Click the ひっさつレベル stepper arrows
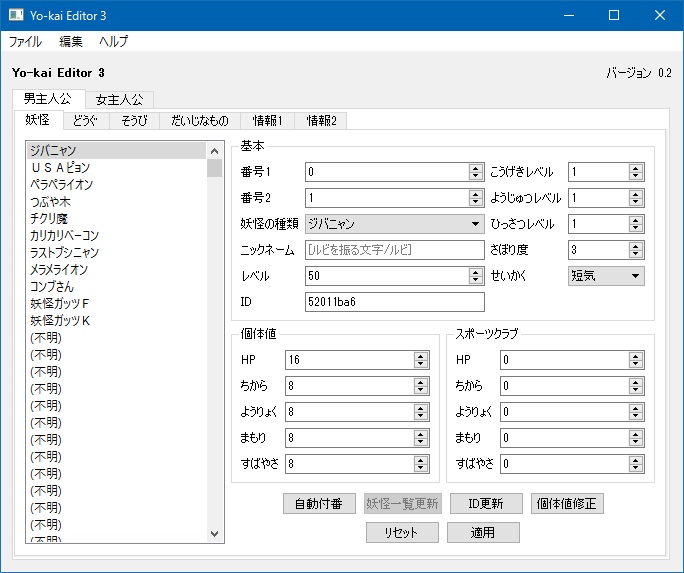The height and width of the screenshot is (573, 684). [636, 224]
